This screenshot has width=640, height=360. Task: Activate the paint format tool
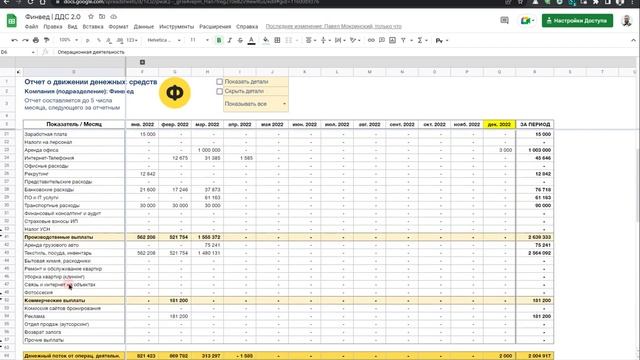pyautogui.click(x=47, y=40)
